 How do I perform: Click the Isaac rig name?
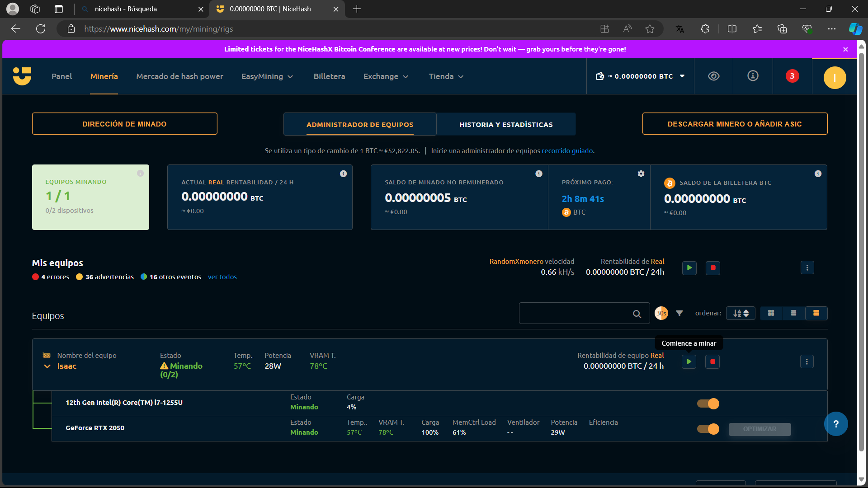66,366
